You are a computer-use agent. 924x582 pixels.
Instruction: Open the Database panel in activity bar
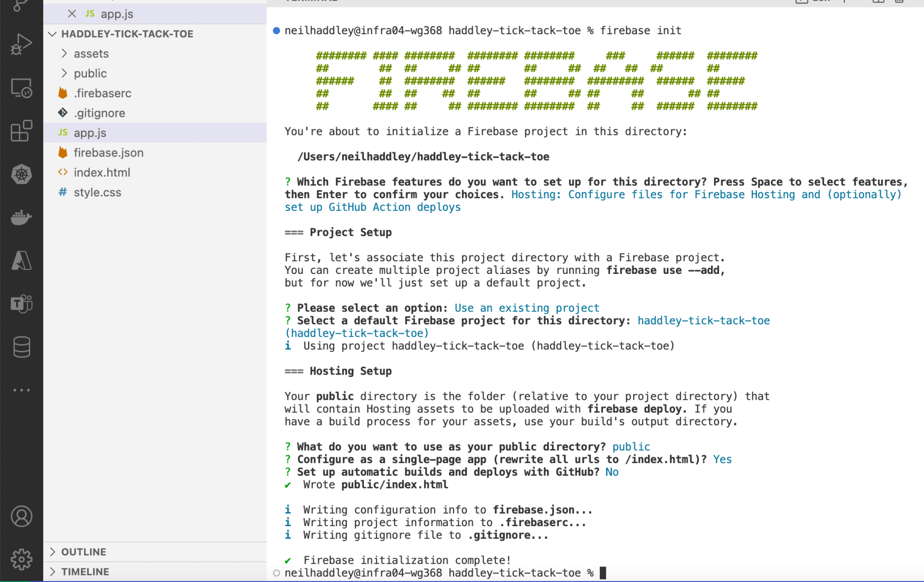21,347
